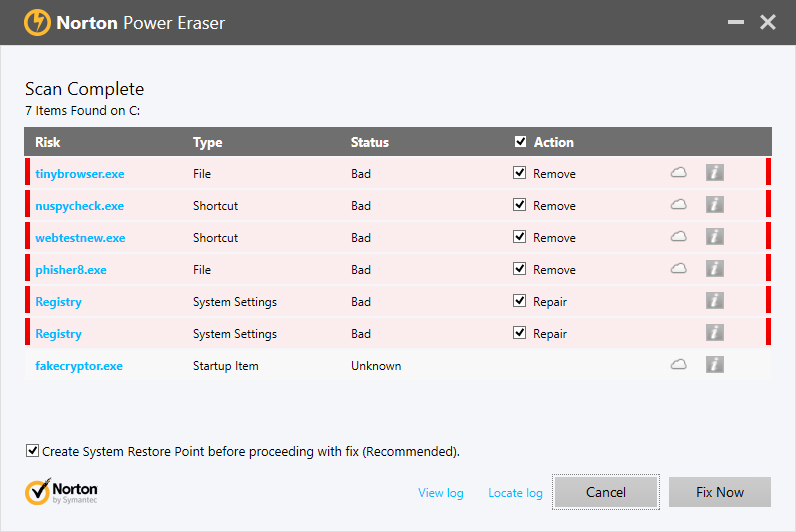Open cloud info for phisher8.exe
The height and width of the screenshot is (532, 796).
(x=679, y=269)
